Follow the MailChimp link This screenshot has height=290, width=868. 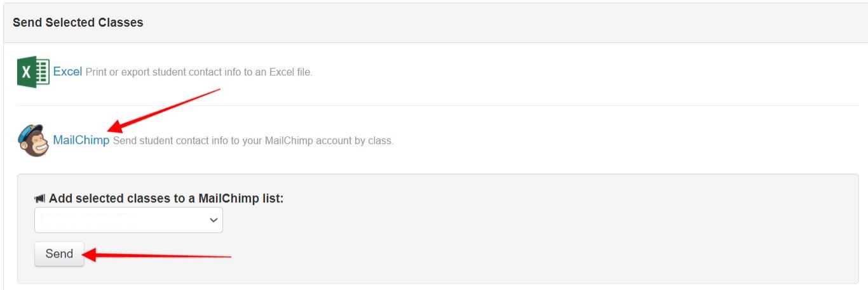81,140
